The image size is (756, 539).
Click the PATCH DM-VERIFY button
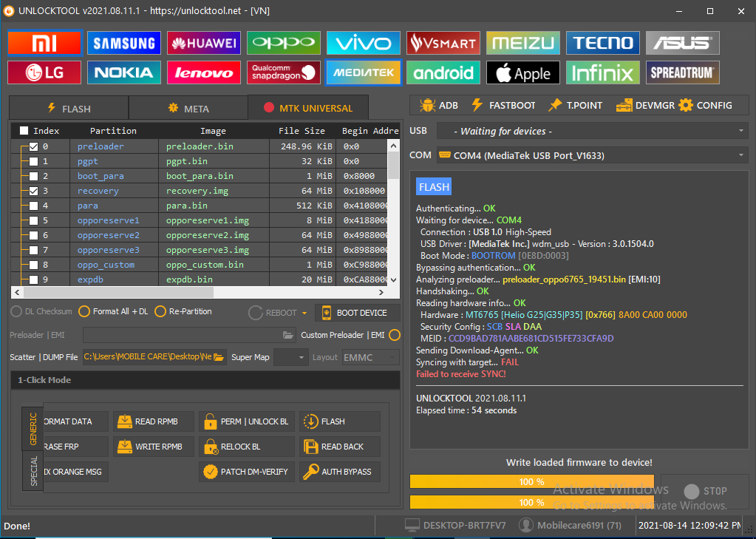tap(246, 472)
